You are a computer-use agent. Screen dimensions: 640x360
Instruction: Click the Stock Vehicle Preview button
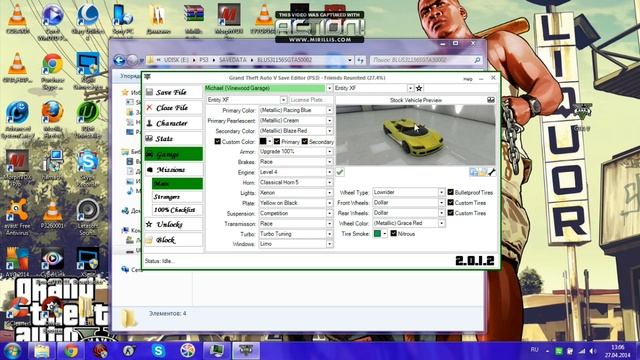(415, 100)
